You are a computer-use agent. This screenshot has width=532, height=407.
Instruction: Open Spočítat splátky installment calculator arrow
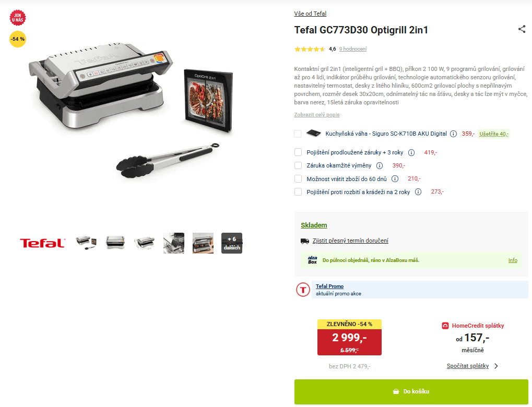(x=496, y=366)
